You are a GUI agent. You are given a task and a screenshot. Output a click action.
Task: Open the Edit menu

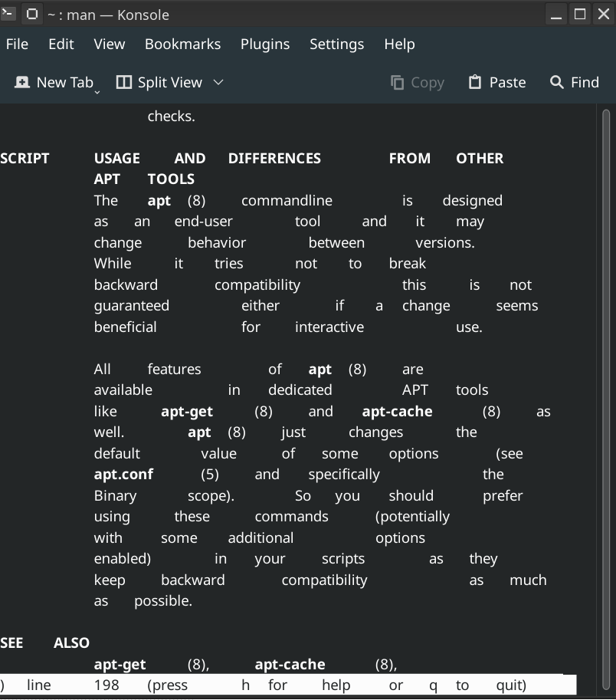pyautogui.click(x=61, y=44)
